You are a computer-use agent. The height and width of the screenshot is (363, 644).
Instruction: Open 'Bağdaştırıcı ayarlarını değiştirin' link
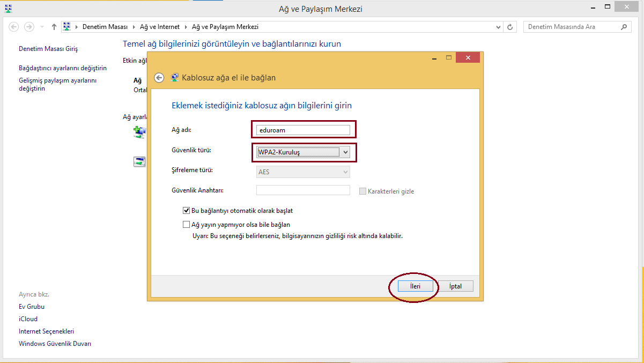(x=63, y=68)
